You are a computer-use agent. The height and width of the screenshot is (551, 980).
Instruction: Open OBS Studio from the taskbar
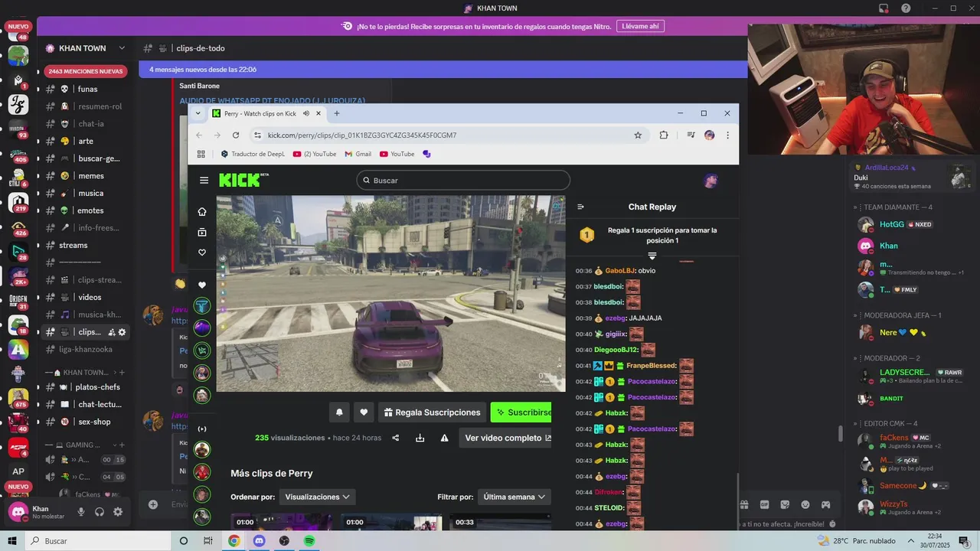tap(285, 541)
